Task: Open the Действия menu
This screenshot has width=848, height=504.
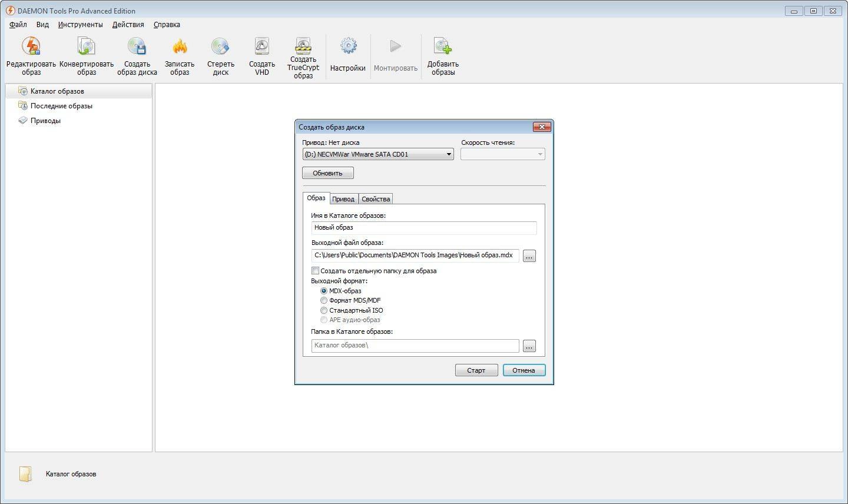Action: click(128, 25)
